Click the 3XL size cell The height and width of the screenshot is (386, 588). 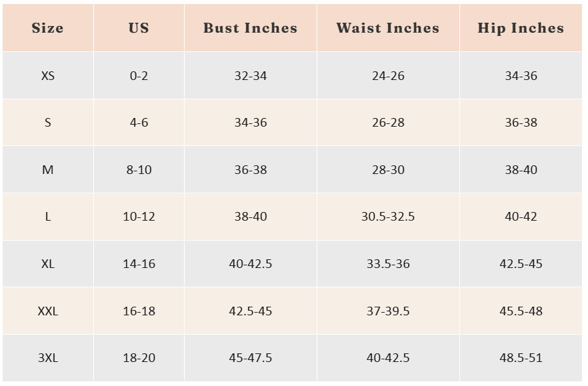tap(47, 358)
